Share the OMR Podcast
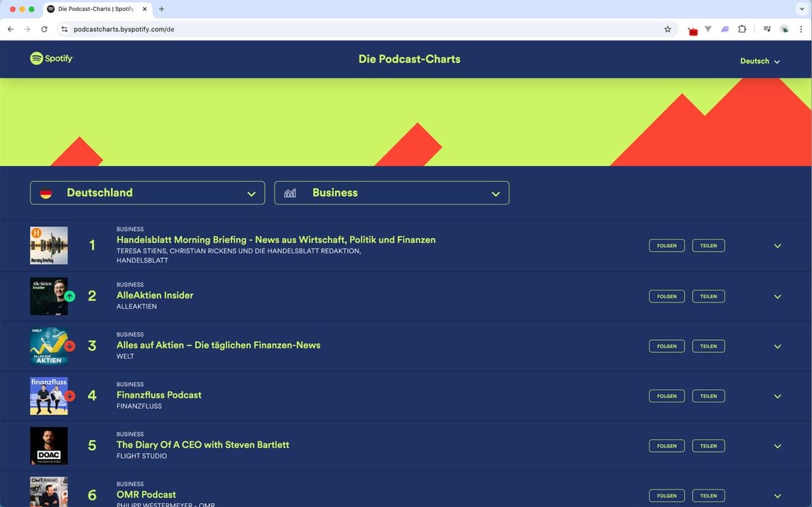 708,495
